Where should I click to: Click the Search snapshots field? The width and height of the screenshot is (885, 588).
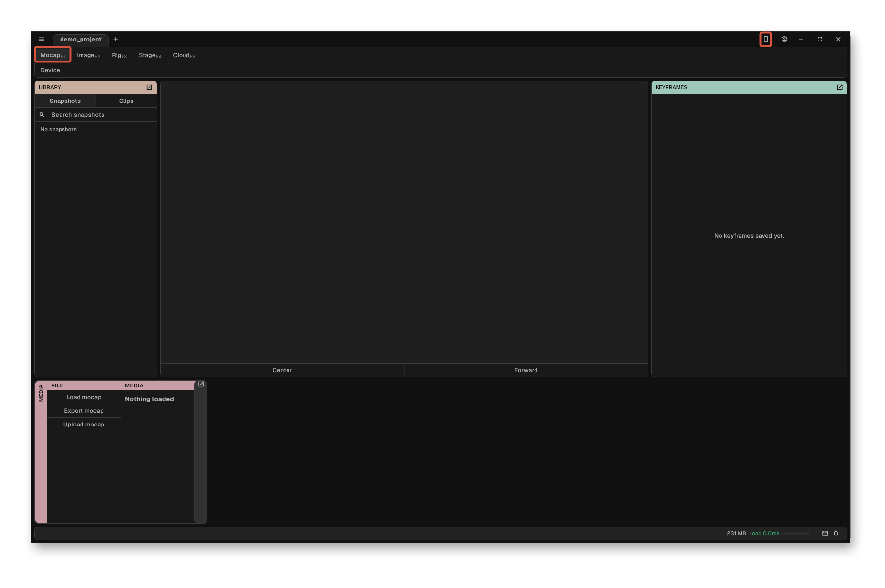tap(96, 115)
